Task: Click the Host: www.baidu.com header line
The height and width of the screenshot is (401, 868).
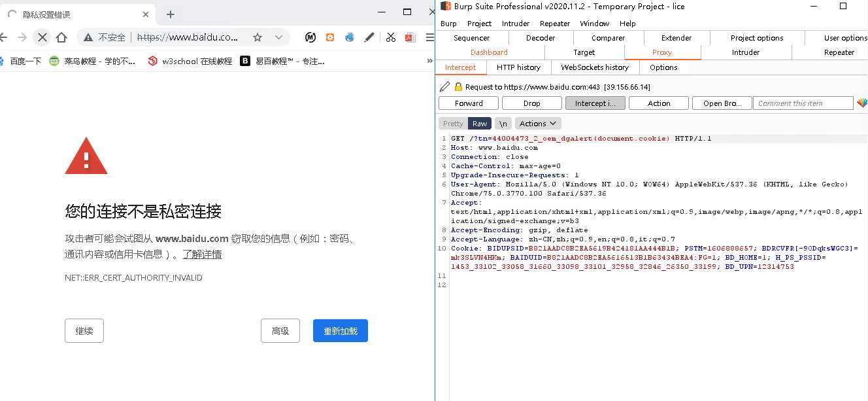Action: pos(494,148)
